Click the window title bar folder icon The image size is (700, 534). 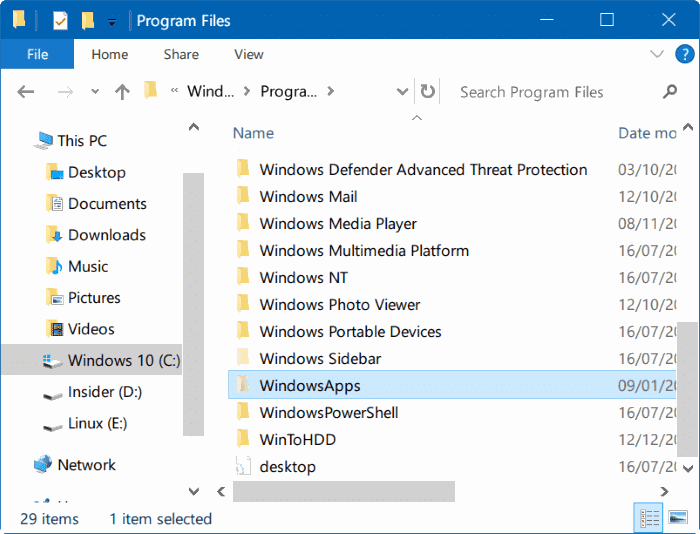(19, 20)
